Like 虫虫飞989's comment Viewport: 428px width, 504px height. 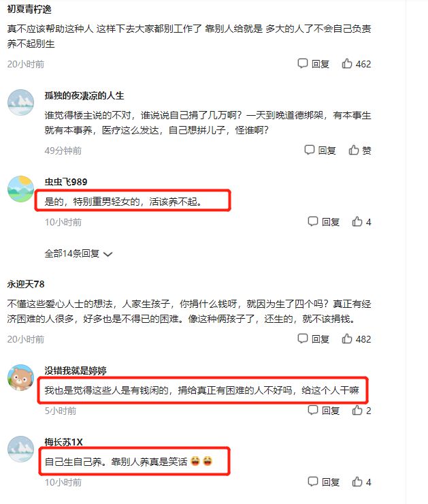[x=361, y=222]
